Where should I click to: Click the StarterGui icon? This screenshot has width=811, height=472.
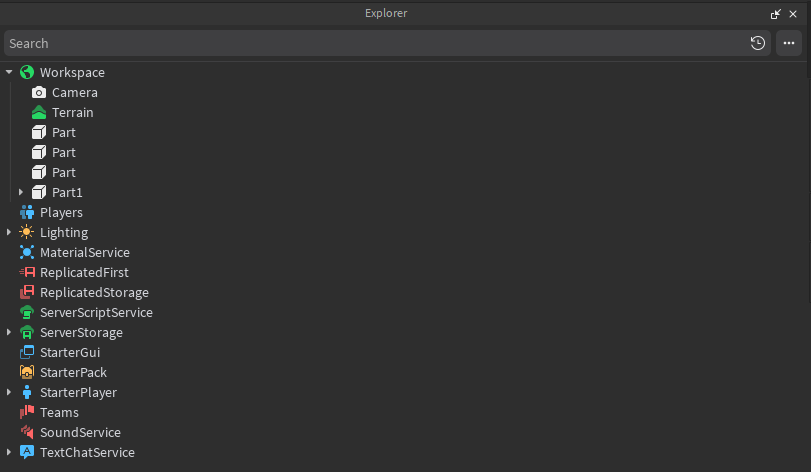point(27,352)
